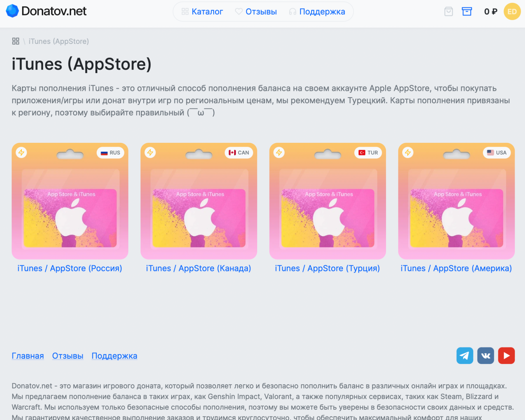Open the Отзывы header menu item
This screenshot has height=420, width=525.
tap(261, 12)
